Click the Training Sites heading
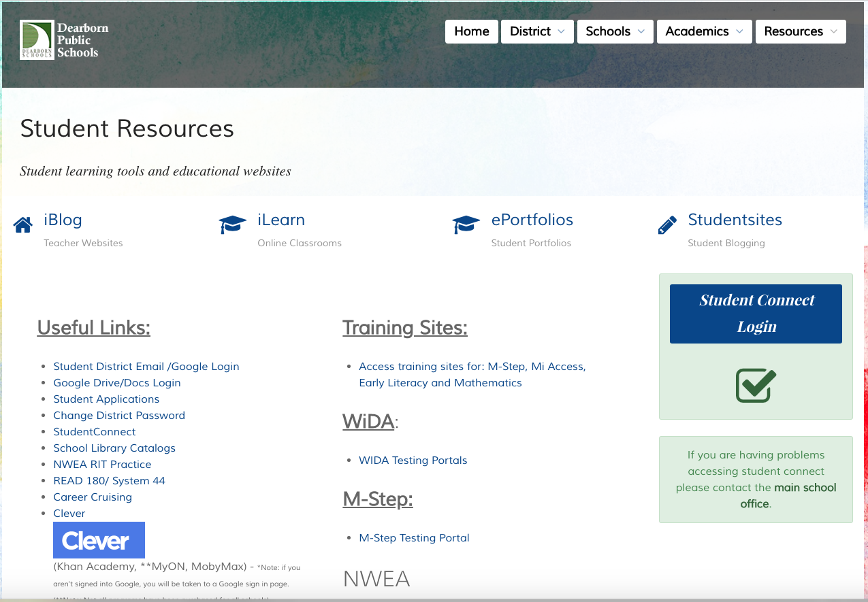Screen dimensions: 868x602 pyautogui.click(x=405, y=327)
